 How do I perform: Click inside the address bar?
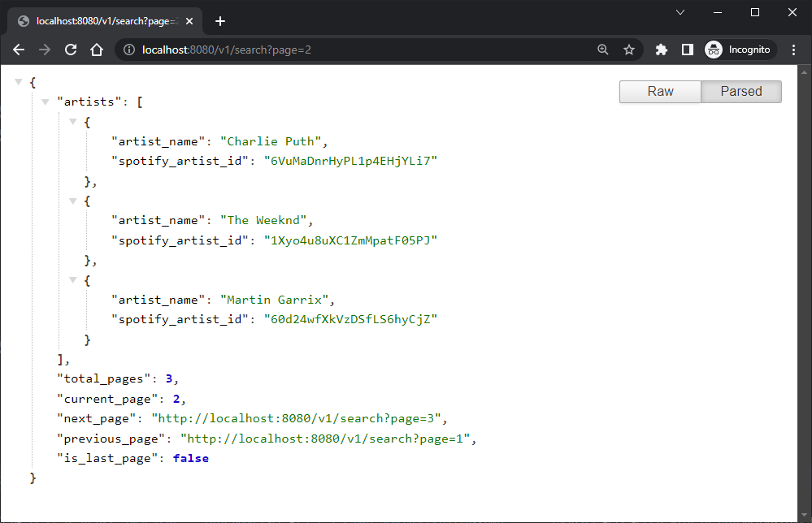coord(325,49)
